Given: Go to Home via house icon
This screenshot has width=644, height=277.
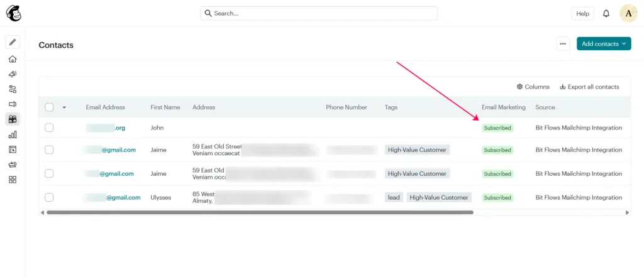Looking at the screenshot, I should (13, 59).
